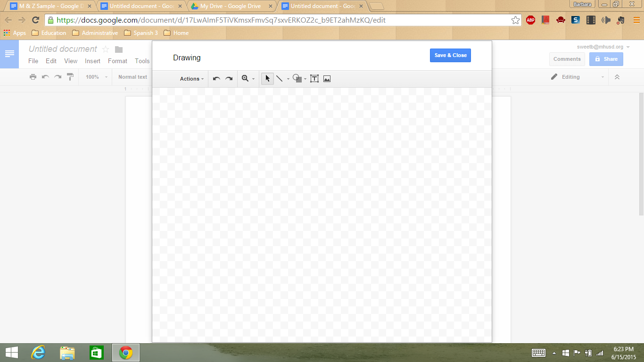Image resolution: width=644 pixels, height=362 pixels.
Task: Open the Editing mode dropdown
Action: 577,77
